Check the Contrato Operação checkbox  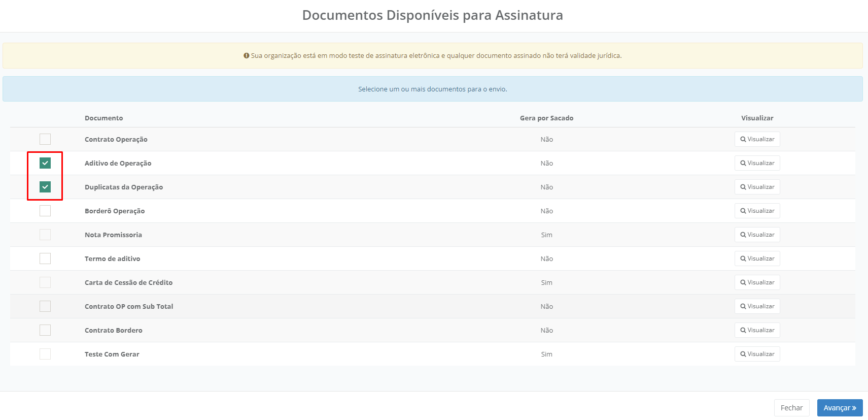[x=45, y=139]
